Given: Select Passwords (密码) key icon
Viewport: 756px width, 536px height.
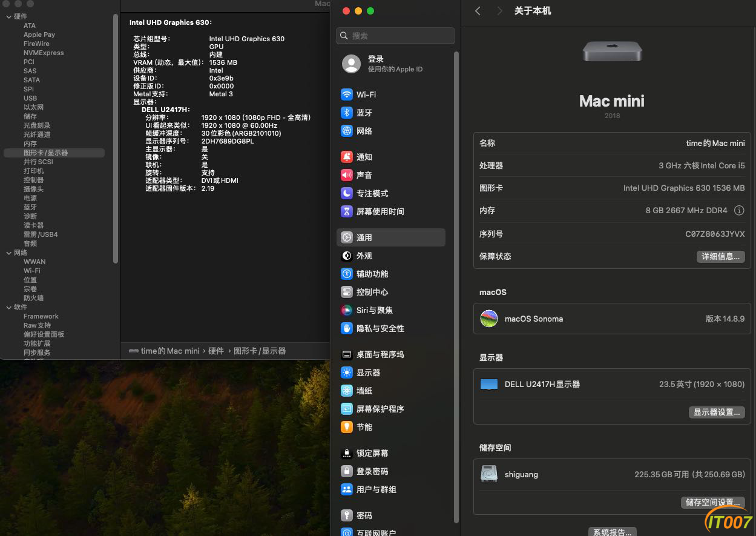Looking at the screenshot, I should (x=347, y=515).
